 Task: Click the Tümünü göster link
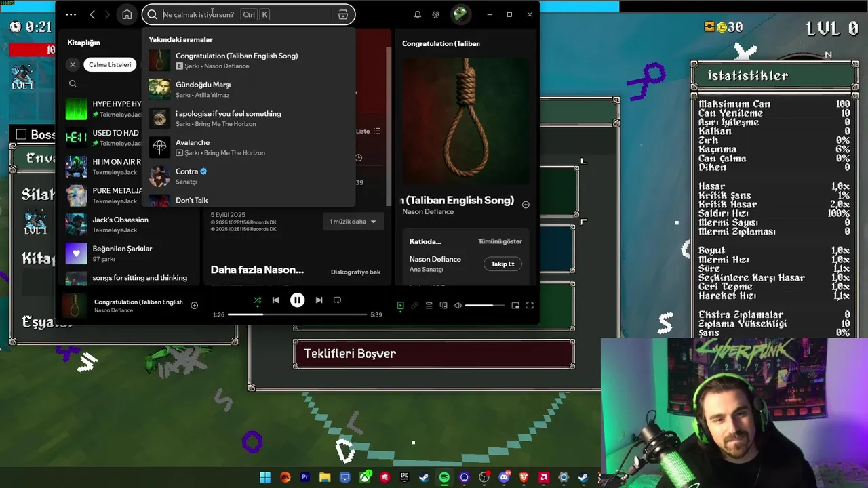coord(500,241)
